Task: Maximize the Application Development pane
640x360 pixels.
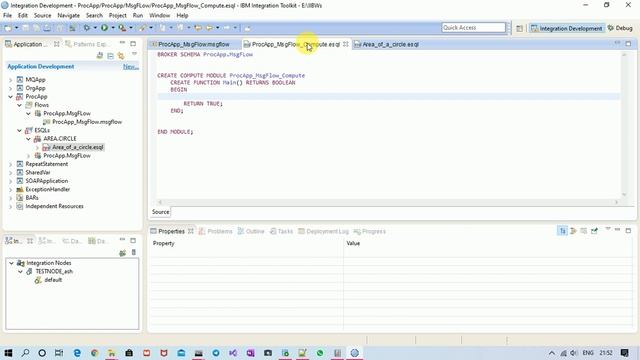Action: coord(133,43)
